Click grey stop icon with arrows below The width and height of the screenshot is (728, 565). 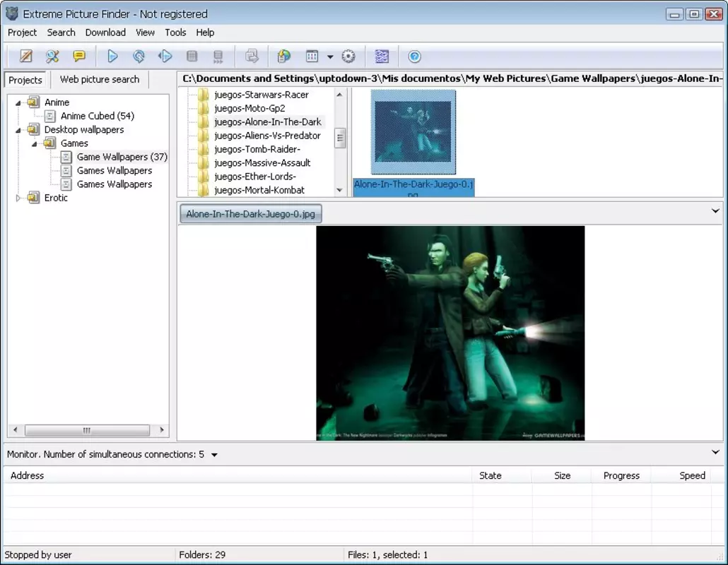point(218,56)
